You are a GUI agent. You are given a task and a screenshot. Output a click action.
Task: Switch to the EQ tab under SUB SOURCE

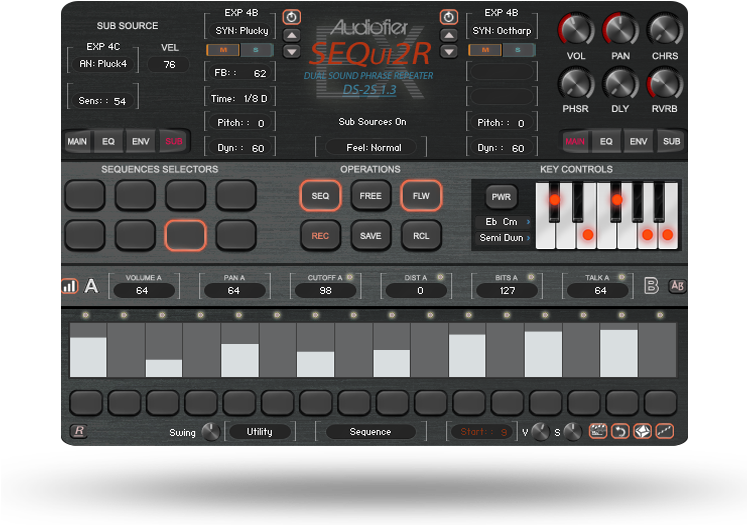(x=109, y=141)
